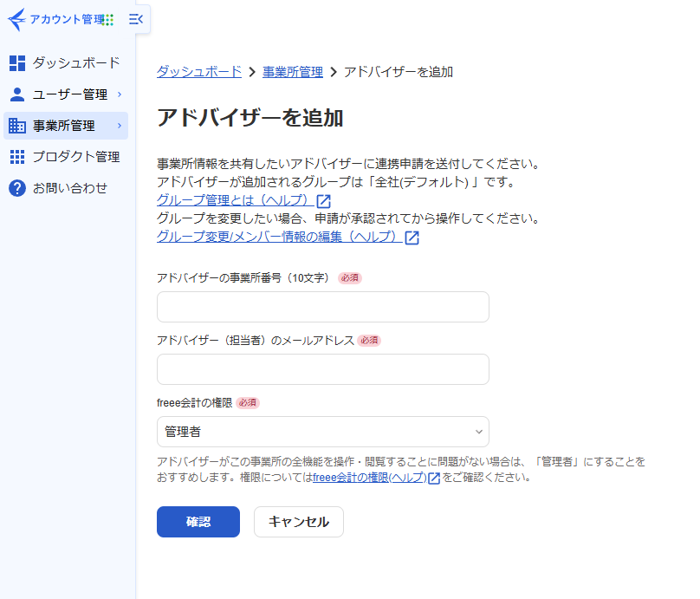The height and width of the screenshot is (599, 700).
Task: Click the office building icon in sidebar
Action: (17, 126)
